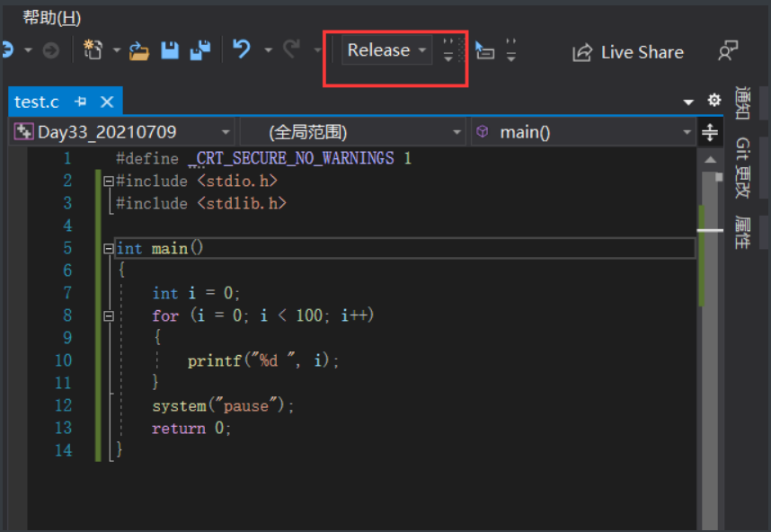Open the Day33_20210709 project dropdown

click(x=121, y=132)
